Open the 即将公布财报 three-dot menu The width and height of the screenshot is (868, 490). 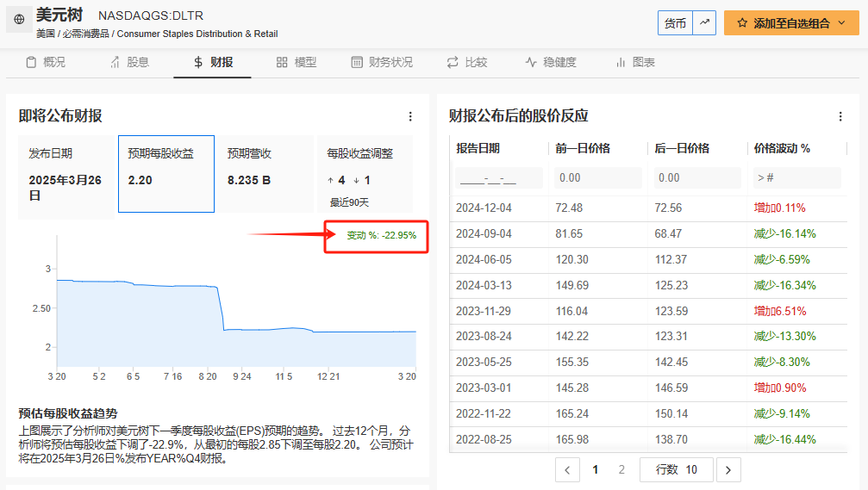pyautogui.click(x=410, y=116)
